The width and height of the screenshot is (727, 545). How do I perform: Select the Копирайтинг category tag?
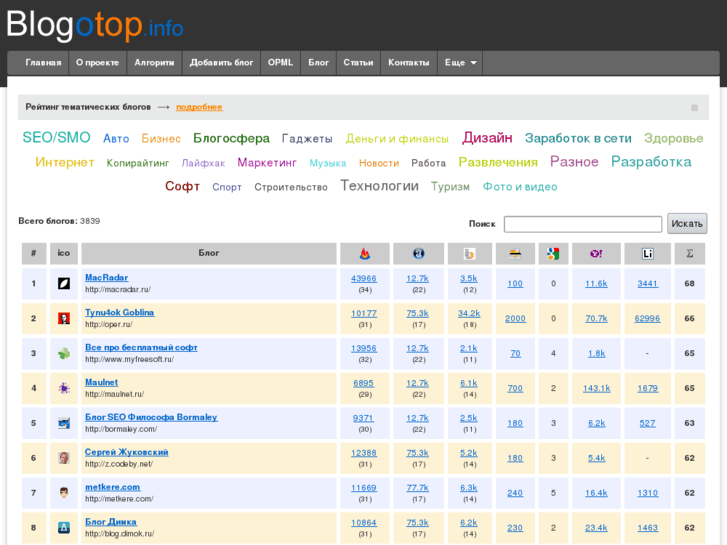138,163
